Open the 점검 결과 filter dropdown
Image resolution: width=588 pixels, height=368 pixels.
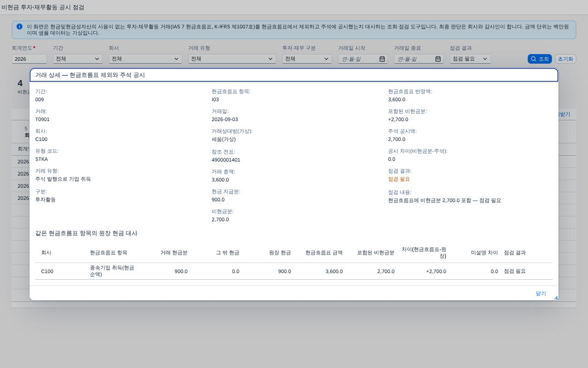(x=485, y=59)
